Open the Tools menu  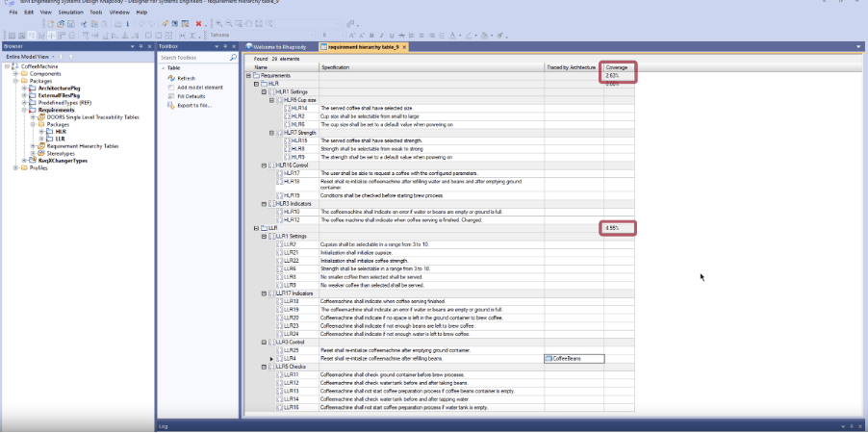click(96, 12)
